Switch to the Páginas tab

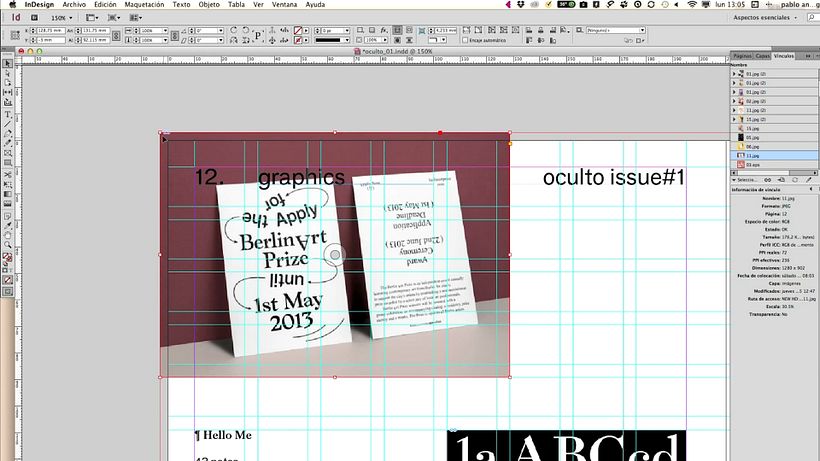click(742, 55)
